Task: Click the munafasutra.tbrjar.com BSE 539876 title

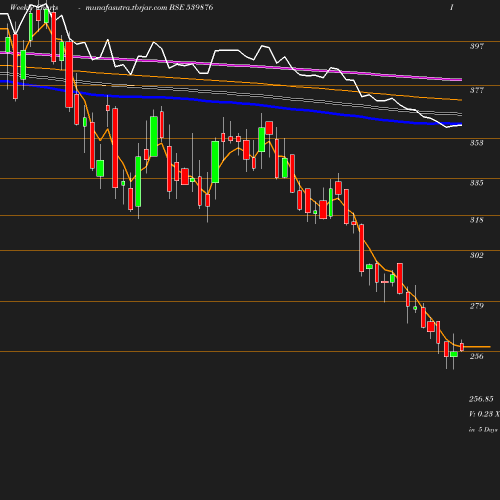Action: 149,7
